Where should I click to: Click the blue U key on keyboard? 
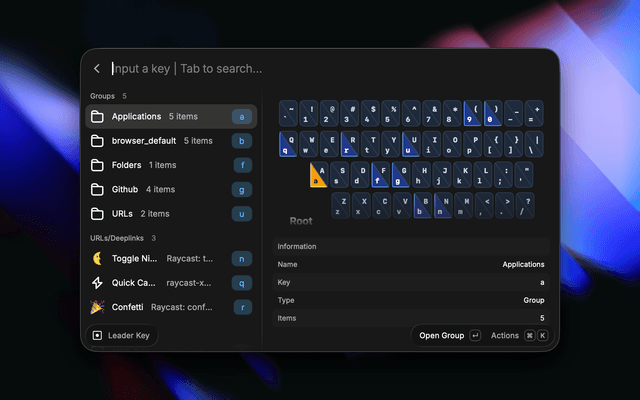click(411, 144)
